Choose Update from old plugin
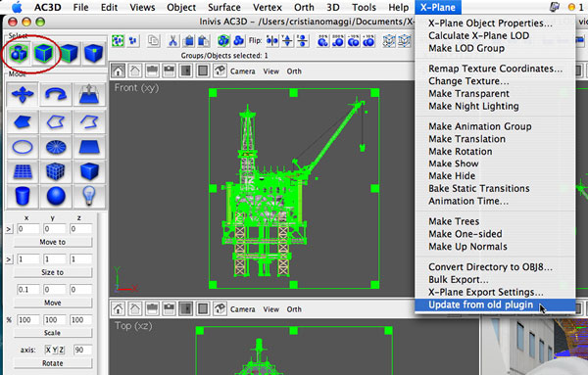 495,305
